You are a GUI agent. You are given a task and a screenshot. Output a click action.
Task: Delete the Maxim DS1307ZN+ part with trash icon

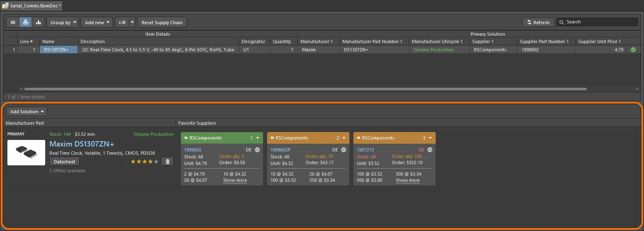pyautogui.click(x=167, y=162)
